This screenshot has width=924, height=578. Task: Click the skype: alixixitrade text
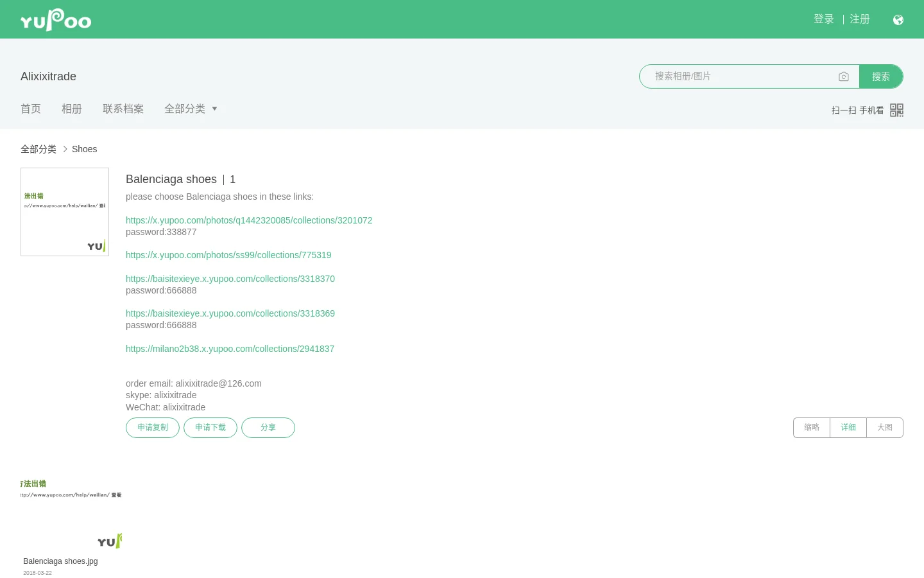(x=161, y=395)
